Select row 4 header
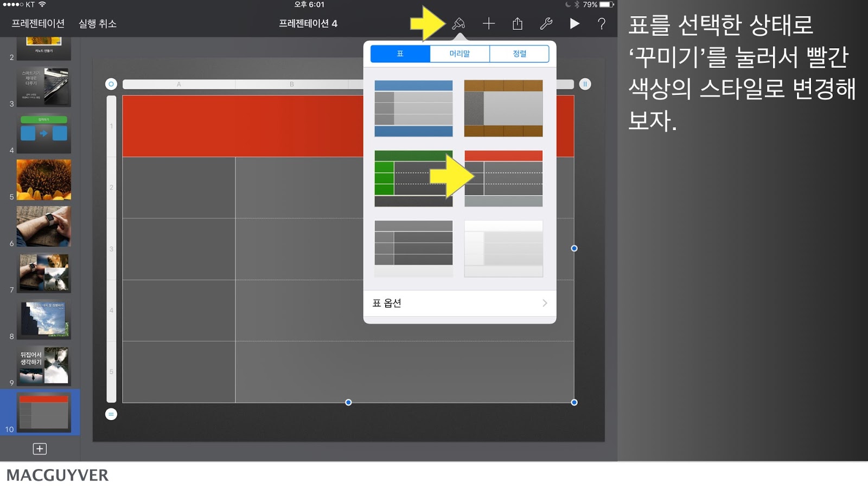The height and width of the screenshot is (488, 868). tap(111, 310)
